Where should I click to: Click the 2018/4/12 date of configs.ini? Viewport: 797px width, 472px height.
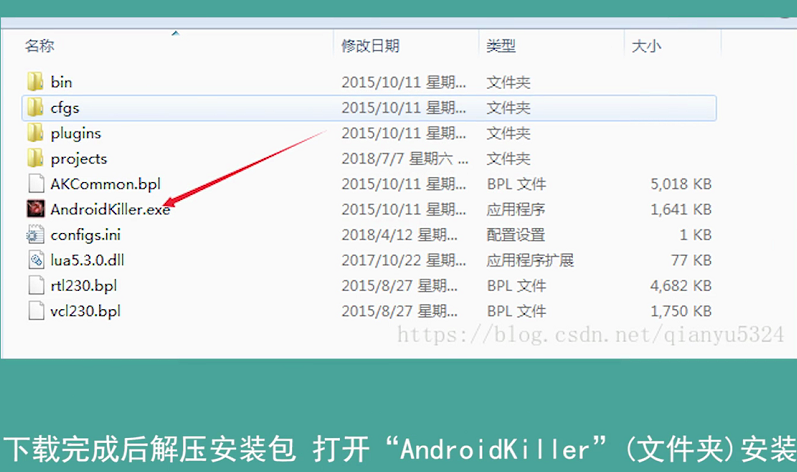(x=399, y=235)
